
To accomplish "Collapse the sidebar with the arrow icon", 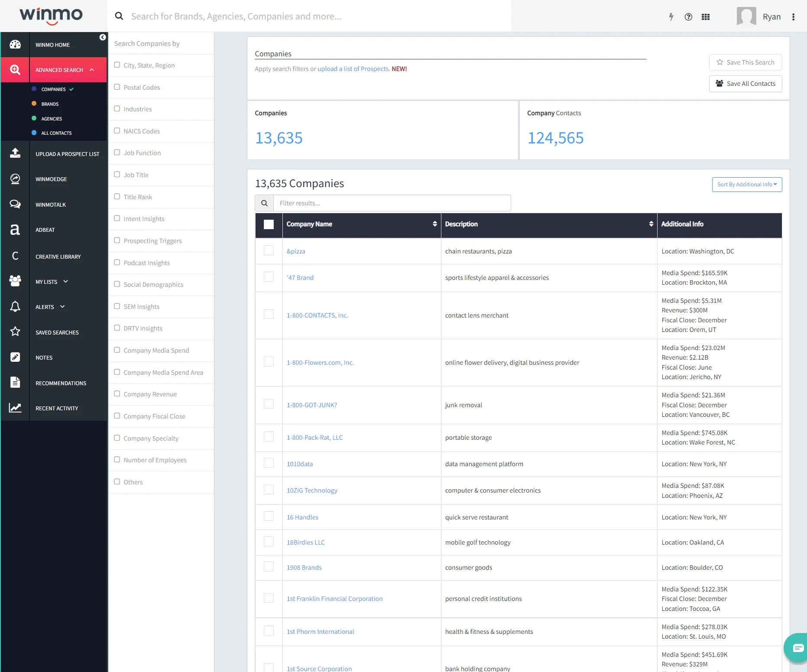I will [103, 37].
